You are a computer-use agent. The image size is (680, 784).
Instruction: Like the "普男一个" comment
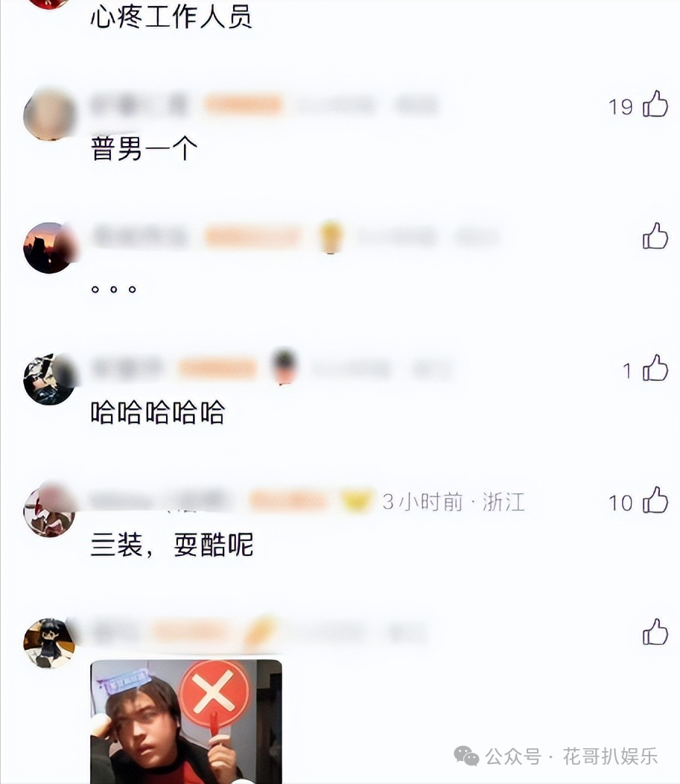[655, 104]
